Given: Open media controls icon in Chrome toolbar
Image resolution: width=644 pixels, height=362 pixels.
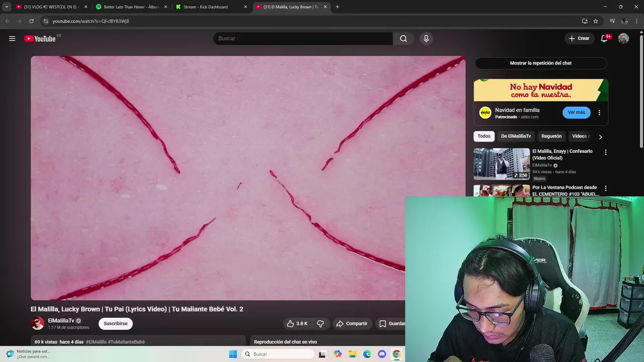Looking at the screenshot, I should (x=612, y=21).
